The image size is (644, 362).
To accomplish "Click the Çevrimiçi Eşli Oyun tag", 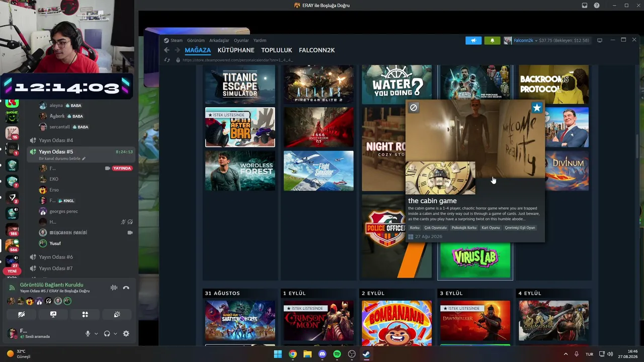I will click(520, 228).
